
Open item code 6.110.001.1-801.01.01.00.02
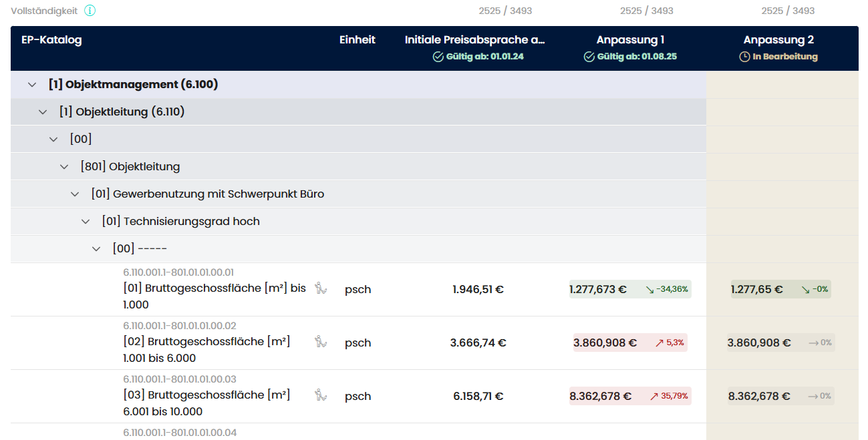point(180,326)
